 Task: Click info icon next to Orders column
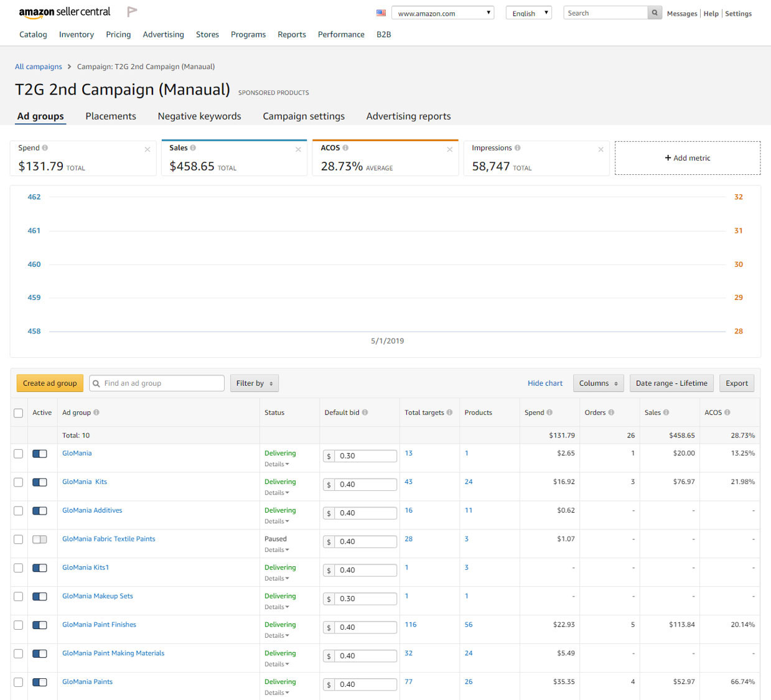pos(611,413)
